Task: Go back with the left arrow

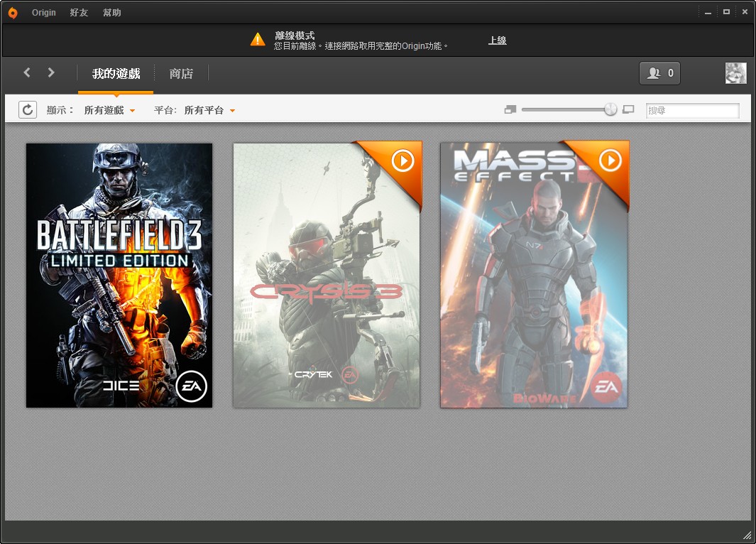Action: pyautogui.click(x=27, y=72)
